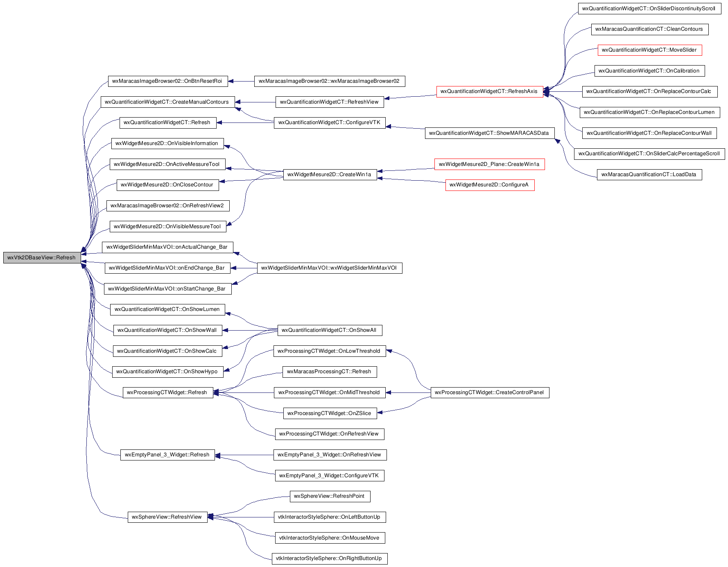Click wxQuantificationWidgetCT::OnReplaceContourLumen node
Image resolution: width=728 pixels, height=567 pixels.
650,112
